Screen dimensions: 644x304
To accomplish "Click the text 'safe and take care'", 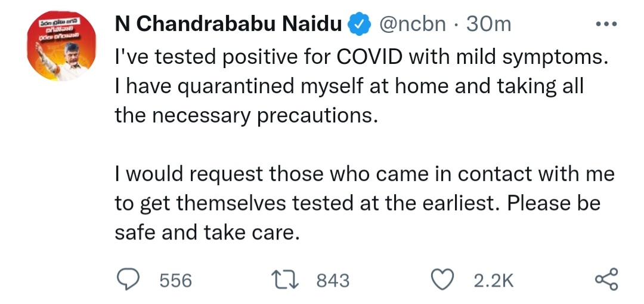I will (206, 232).
